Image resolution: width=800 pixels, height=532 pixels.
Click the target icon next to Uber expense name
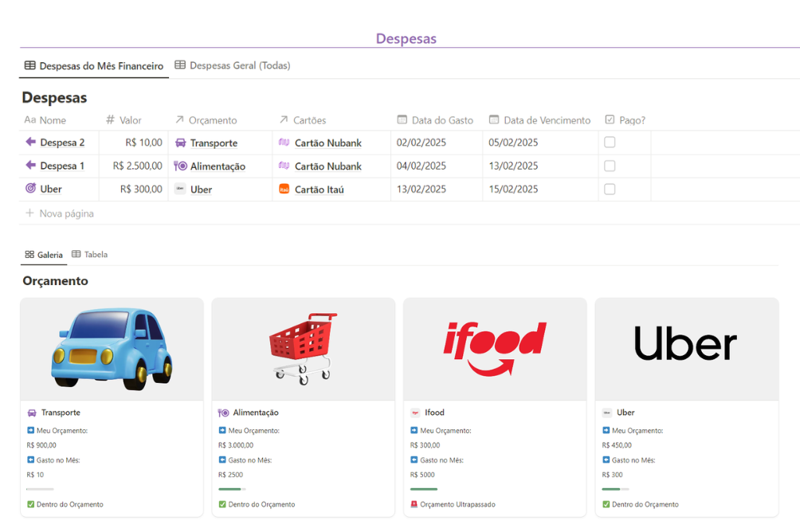[x=30, y=189]
